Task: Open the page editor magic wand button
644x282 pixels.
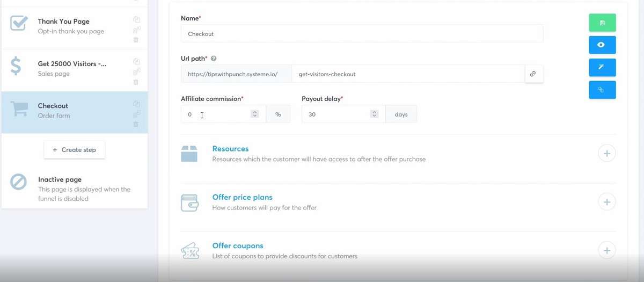Action: 602,67
